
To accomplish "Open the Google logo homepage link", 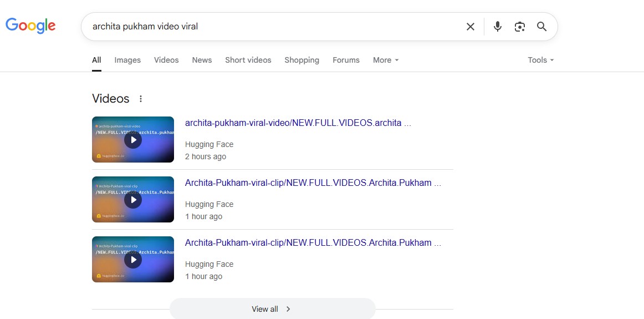I will click(x=30, y=26).
